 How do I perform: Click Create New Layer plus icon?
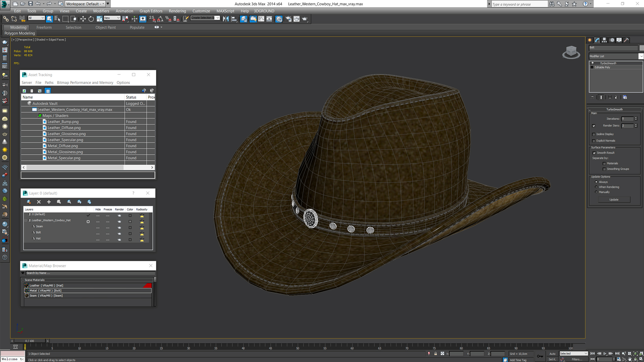click(x=49, y=202)
